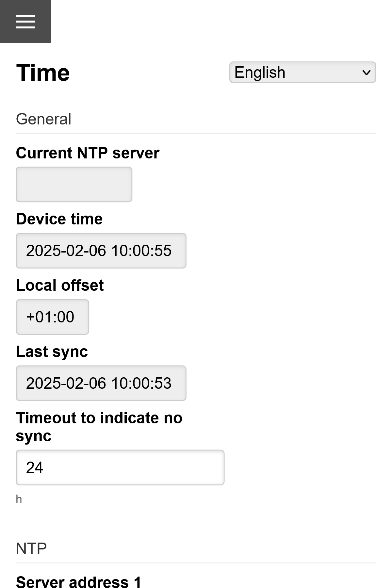Viewport: 392px width, 588px height.
Task: Click the Last sync timestamp
Action: point(100,383)
